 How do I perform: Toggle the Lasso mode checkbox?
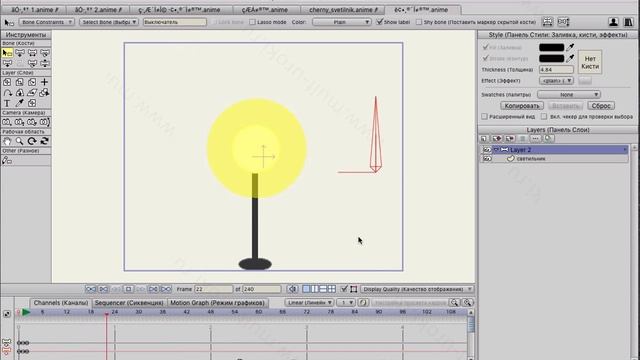pos(252,22)
